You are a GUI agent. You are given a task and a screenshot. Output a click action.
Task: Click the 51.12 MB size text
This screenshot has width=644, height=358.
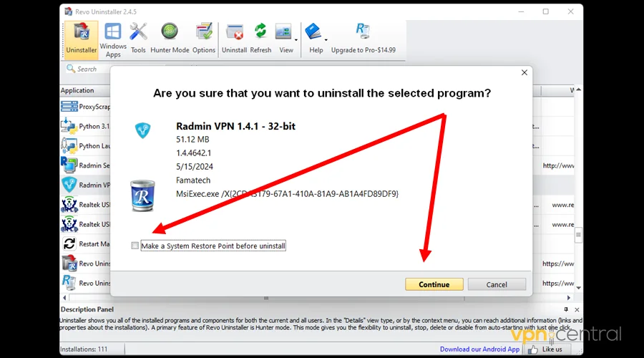[192, 140]
